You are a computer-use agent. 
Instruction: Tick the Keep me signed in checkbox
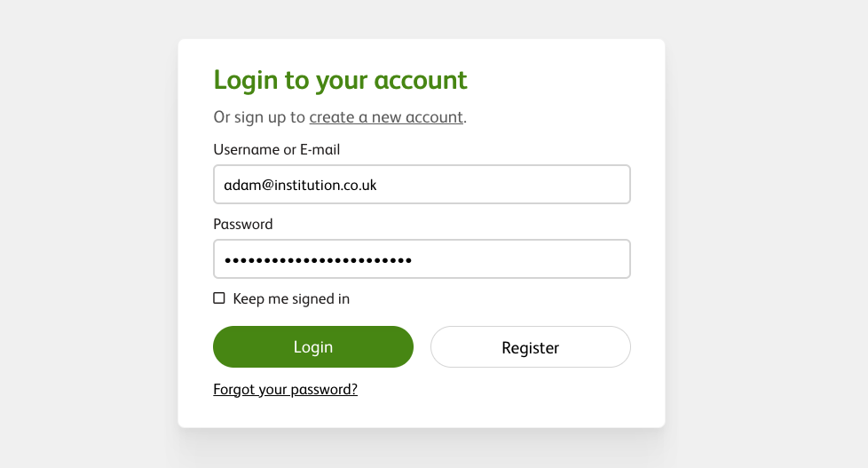tap(219, 298)
